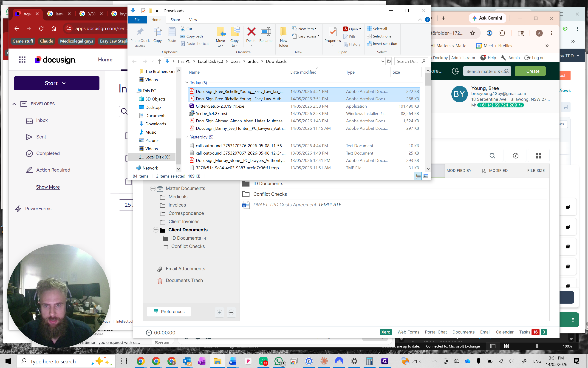
Task: Open Calculator from the taskbar
Action: [370, 361]
